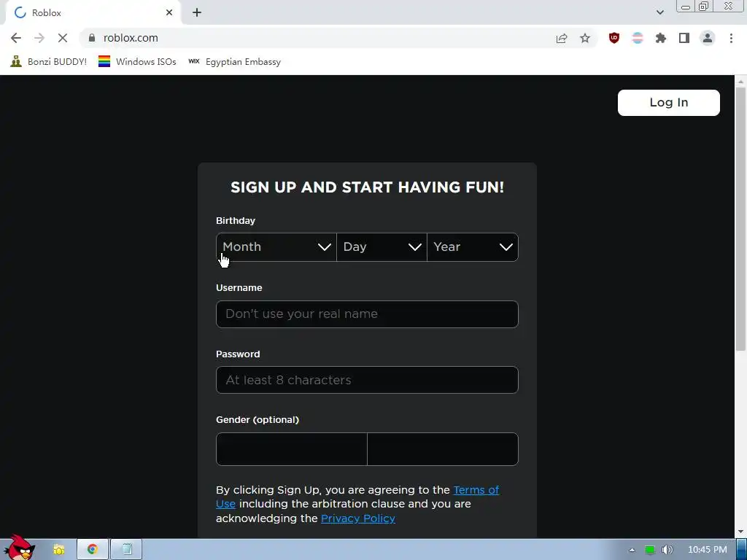Open the Extensions puzzle-piece menu
This screenshot has width=747, height=560.
660,38
